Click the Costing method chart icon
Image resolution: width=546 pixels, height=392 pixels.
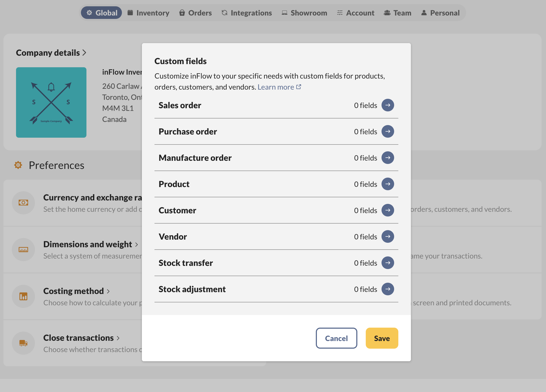pyautogui.click(x=23, y=296)
